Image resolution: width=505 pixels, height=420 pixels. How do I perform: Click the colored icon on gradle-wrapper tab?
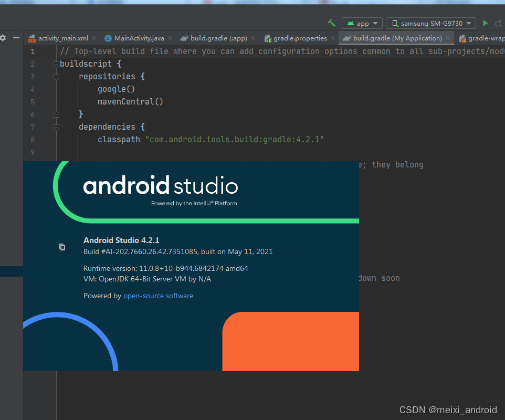(x=462, y=38)
